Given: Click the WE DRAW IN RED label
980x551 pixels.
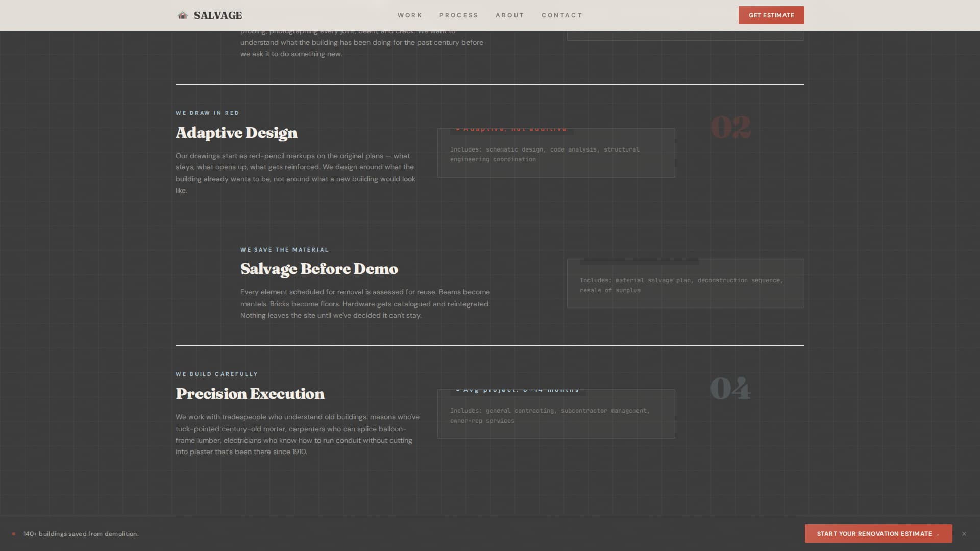Looking at the screenshot, I should click(207, 113).
